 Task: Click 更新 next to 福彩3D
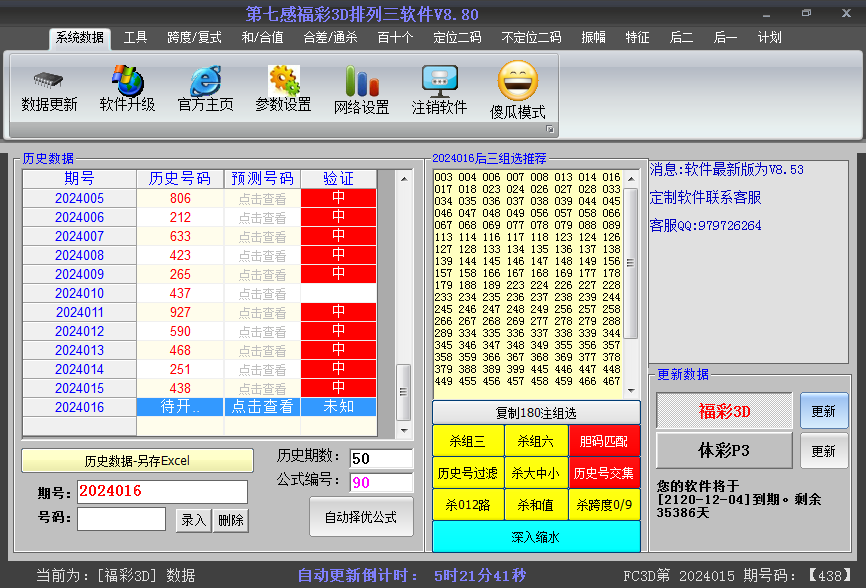[x=823, y=411]
